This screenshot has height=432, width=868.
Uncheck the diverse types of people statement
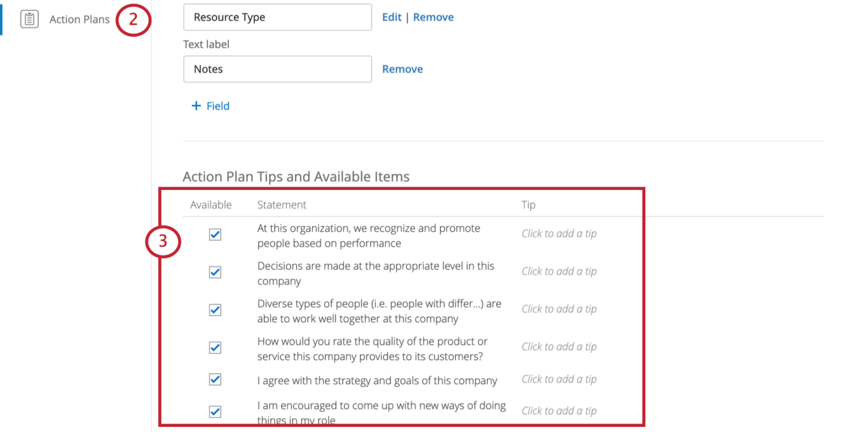(215, 310)
